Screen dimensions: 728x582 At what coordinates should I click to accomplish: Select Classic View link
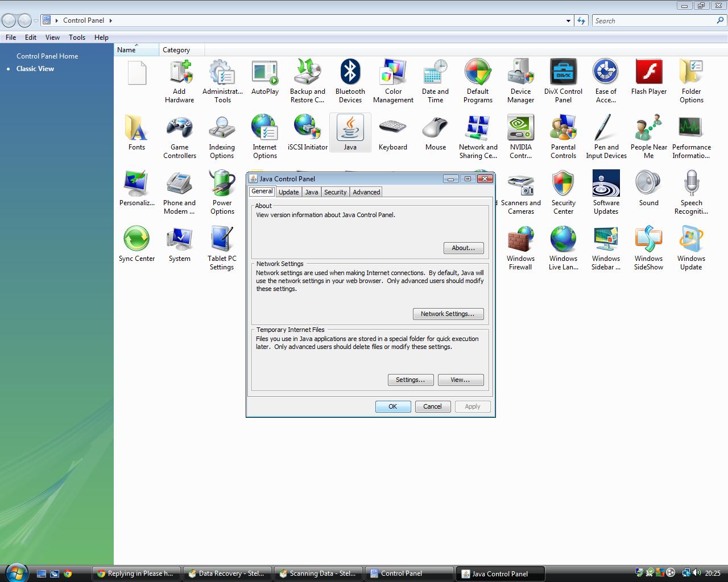(x=35, y=68)
